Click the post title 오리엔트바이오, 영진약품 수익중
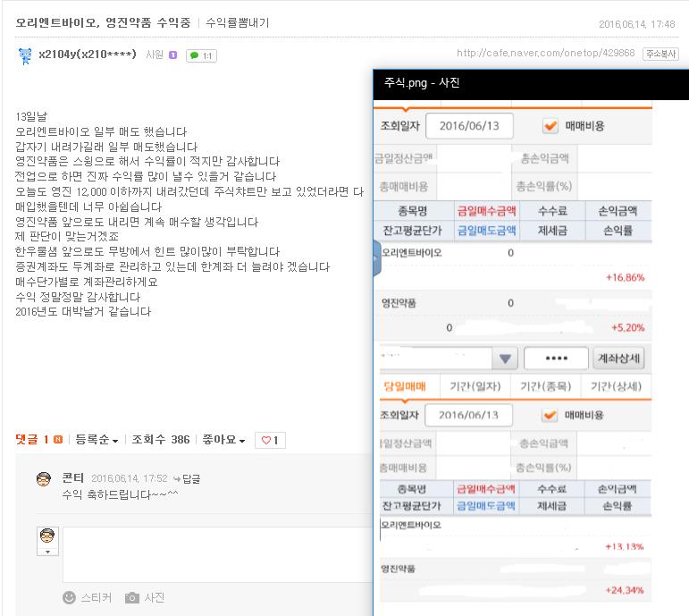689x616 pixels. (104, 22)
